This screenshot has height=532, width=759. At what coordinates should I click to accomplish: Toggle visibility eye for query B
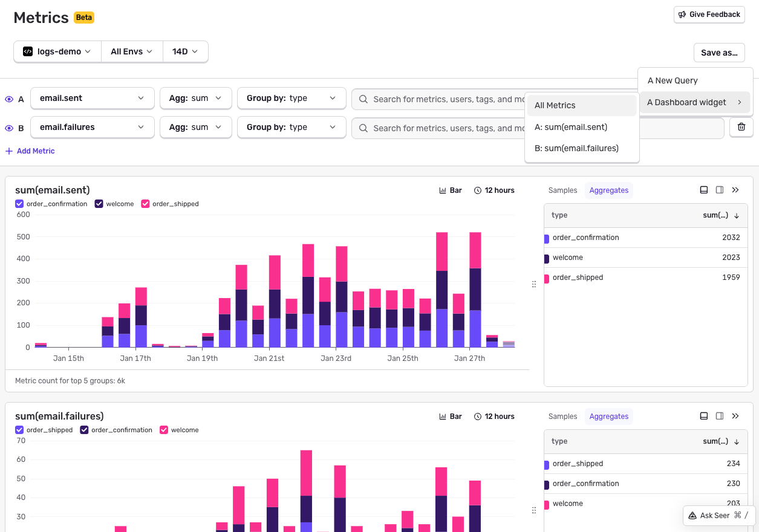(x=9, y=128)
